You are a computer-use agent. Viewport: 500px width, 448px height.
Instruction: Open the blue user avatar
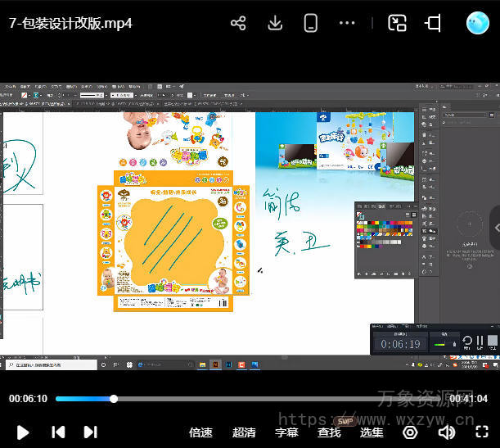coord(477,23)
